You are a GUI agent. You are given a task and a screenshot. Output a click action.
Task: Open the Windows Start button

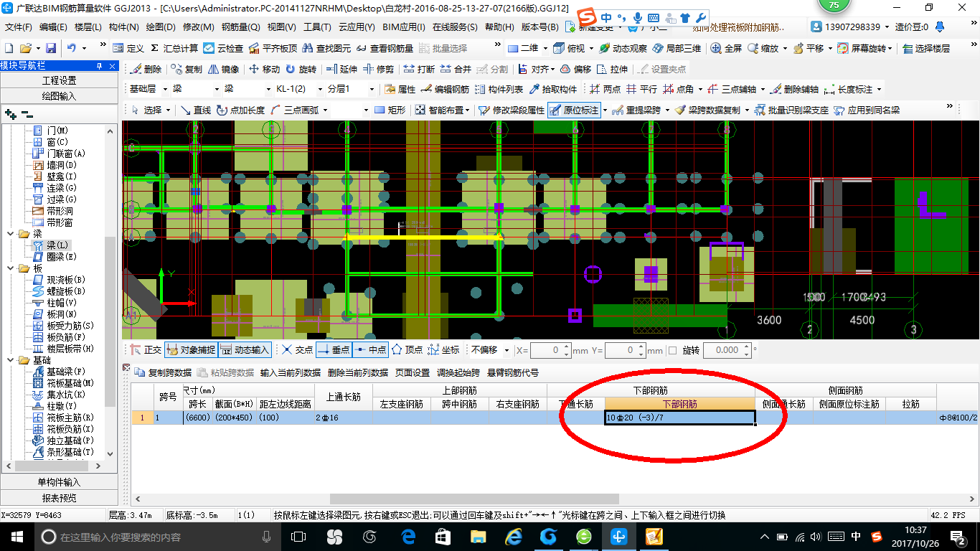[17, 536]
